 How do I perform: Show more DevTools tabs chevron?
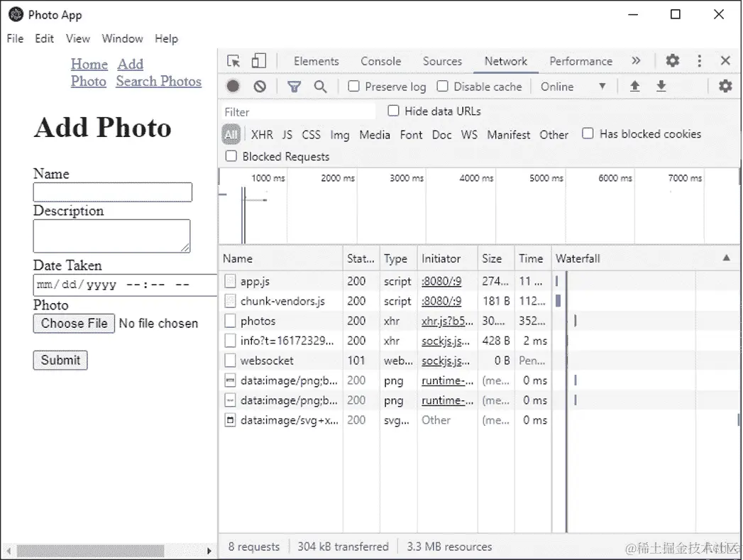pos(636,60)
